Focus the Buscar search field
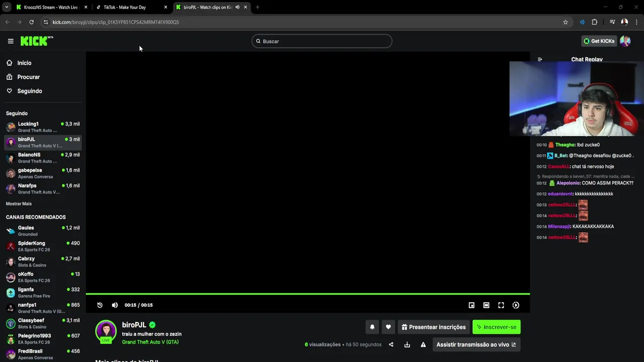644x362 pixels. [x=322, y=41]
